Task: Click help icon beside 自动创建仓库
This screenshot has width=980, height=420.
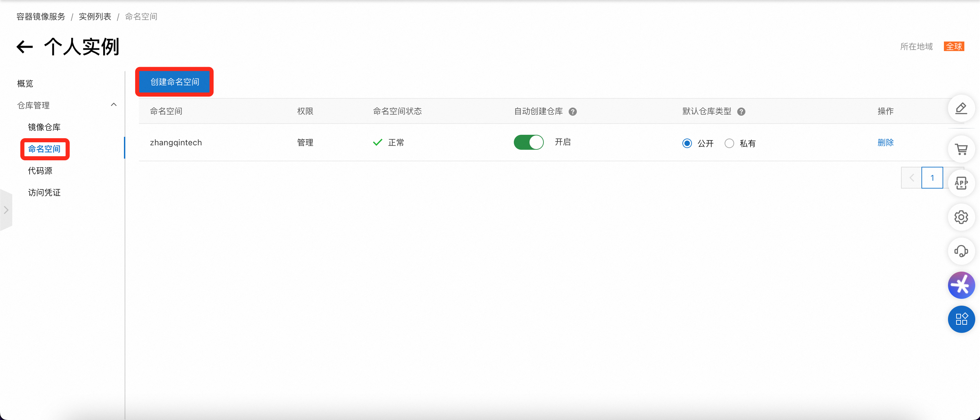Action: point(572,112)
